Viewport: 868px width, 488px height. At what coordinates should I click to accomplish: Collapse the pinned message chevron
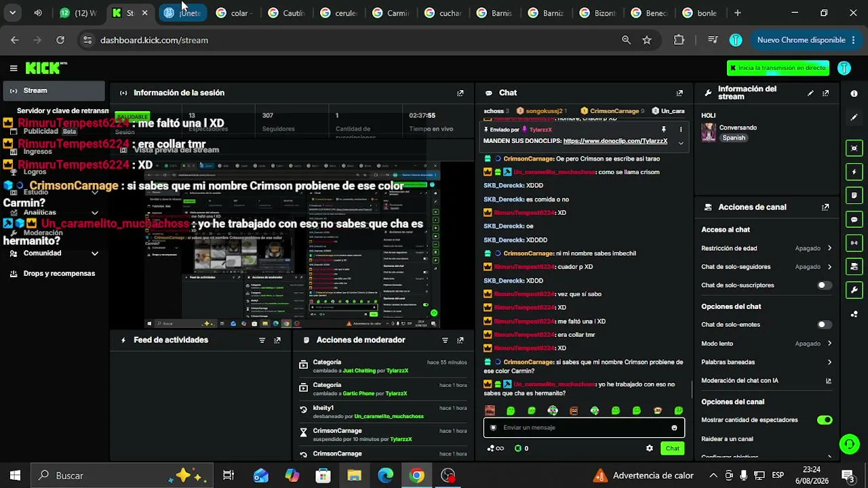(681, 143)
